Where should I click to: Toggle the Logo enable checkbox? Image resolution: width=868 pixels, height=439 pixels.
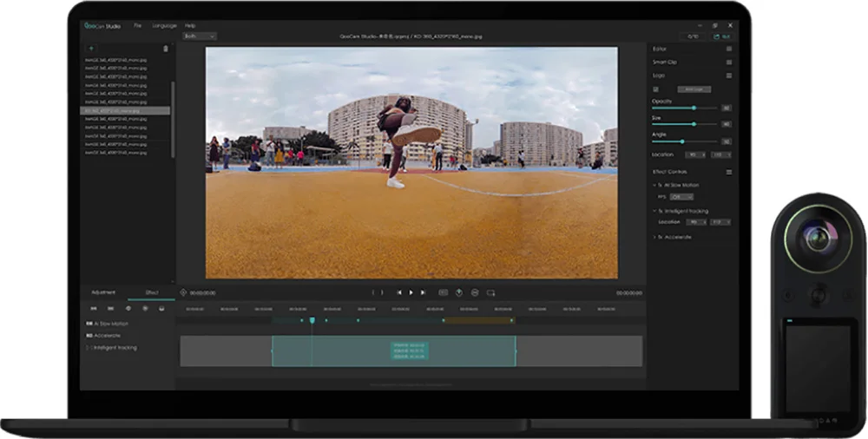pos(655,89)
